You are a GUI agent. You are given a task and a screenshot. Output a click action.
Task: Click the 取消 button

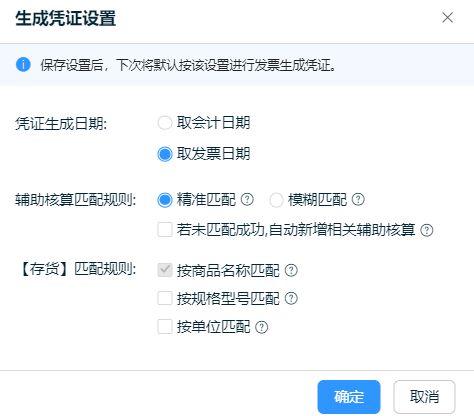coord(424,397)
